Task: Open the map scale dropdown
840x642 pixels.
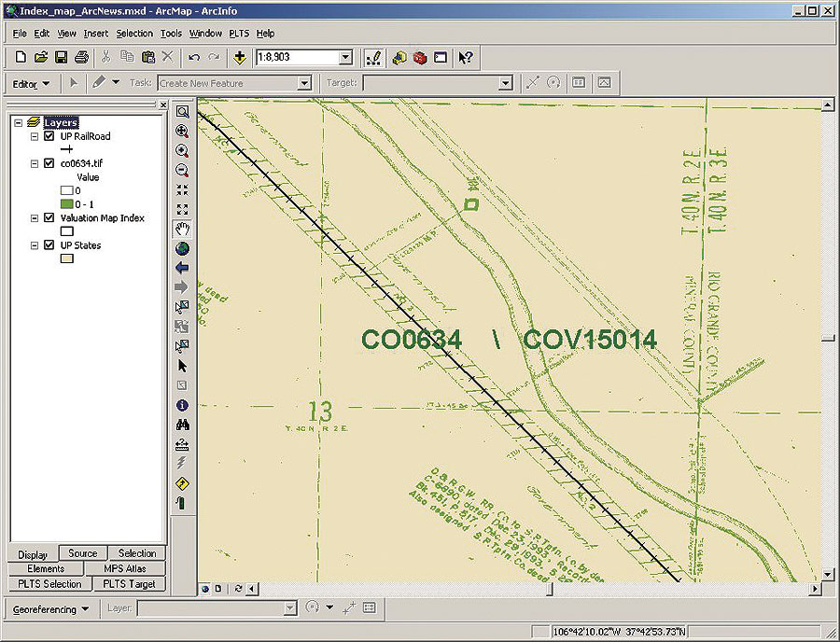Action: coord(346,57)
